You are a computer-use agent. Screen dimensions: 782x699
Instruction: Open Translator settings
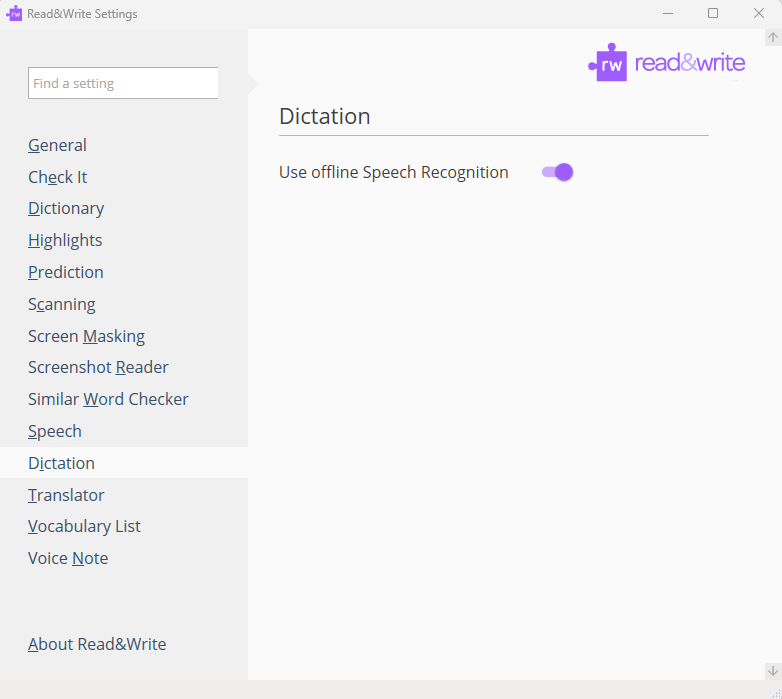66,495
